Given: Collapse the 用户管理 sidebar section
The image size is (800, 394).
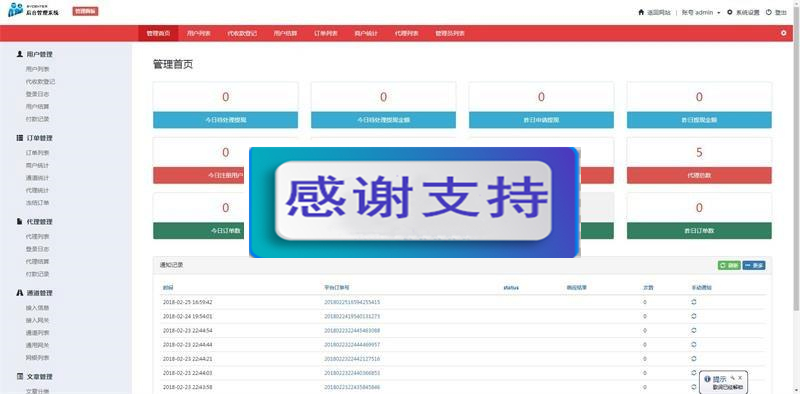Looking at the screenshot, I should pyautogui.click(x=39, y=54).
